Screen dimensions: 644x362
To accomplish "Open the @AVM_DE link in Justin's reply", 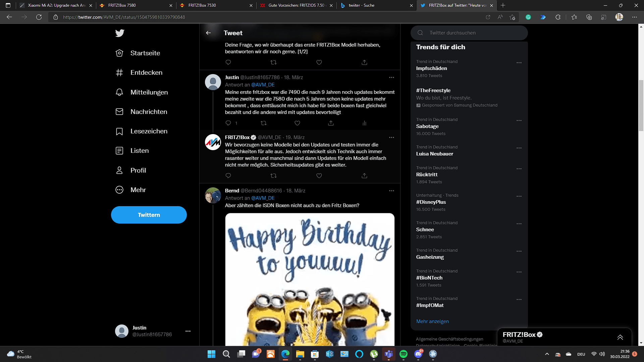I will pyautogui.click(x=263, y=85).
